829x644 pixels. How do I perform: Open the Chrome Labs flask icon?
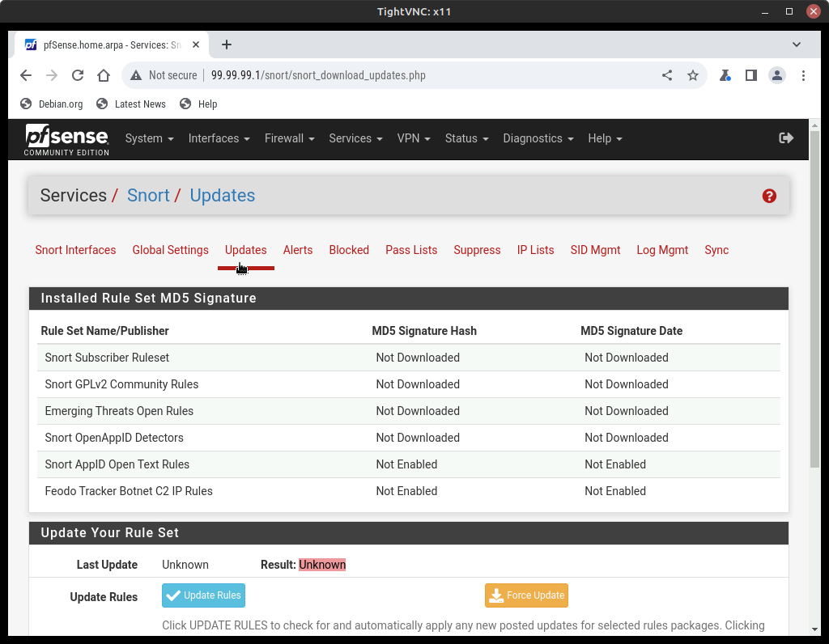coord(725,75)
